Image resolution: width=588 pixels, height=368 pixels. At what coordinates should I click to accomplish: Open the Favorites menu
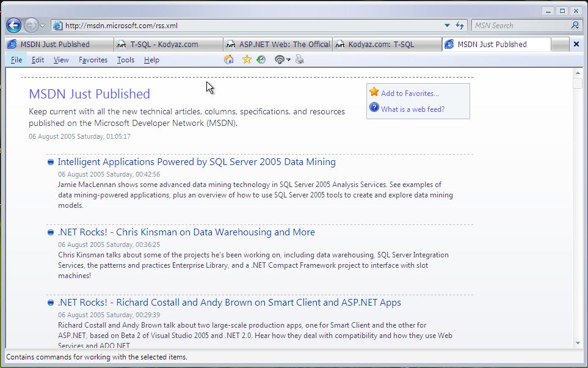pos(93,60)
